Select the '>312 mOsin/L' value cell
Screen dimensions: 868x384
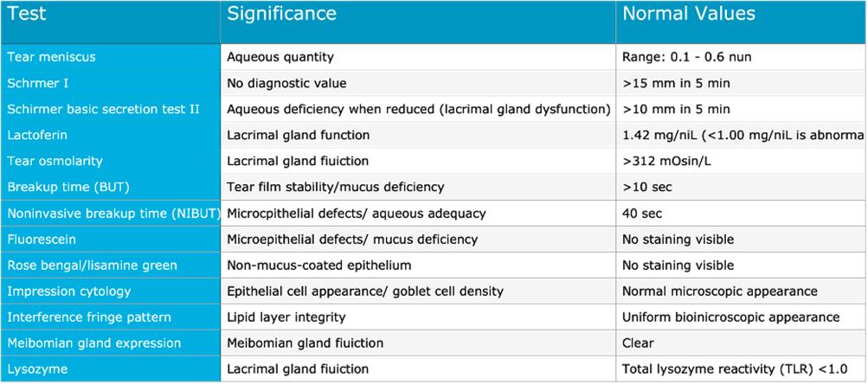[x=665, y=161]
